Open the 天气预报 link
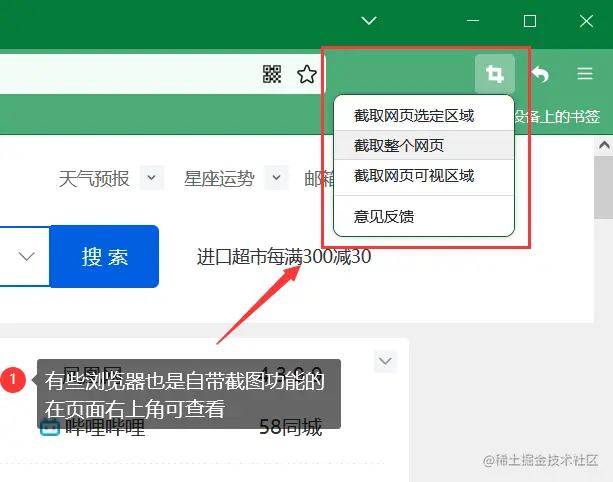 coord(94,179)
